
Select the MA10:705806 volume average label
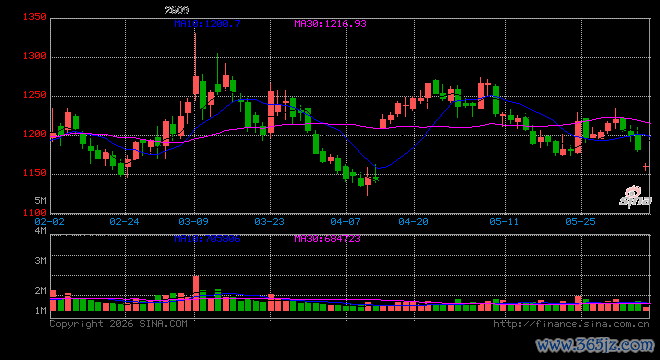pyautogui.click(x=208, y=239)
